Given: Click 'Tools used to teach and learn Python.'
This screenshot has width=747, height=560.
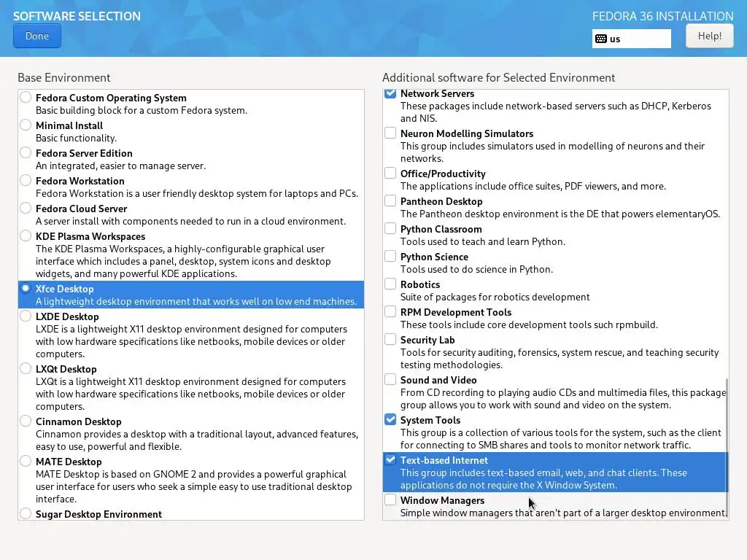Looking at the screenshot, I should (x=483, y=241).
